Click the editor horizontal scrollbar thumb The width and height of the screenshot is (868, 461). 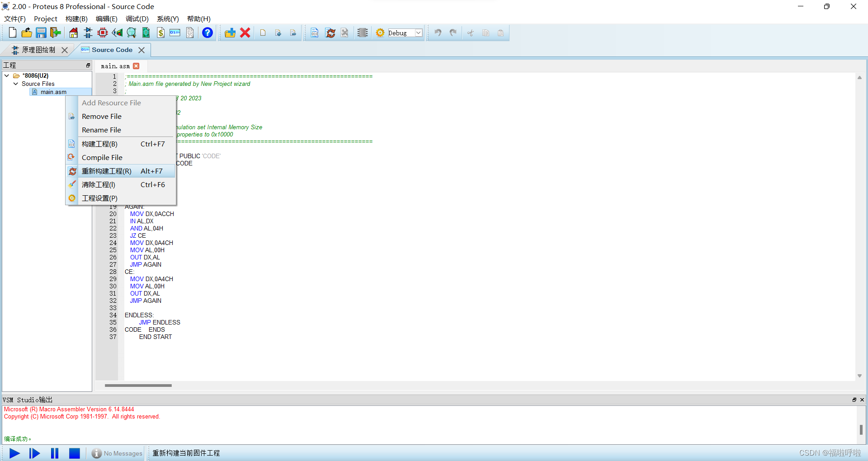click(138, 386)
